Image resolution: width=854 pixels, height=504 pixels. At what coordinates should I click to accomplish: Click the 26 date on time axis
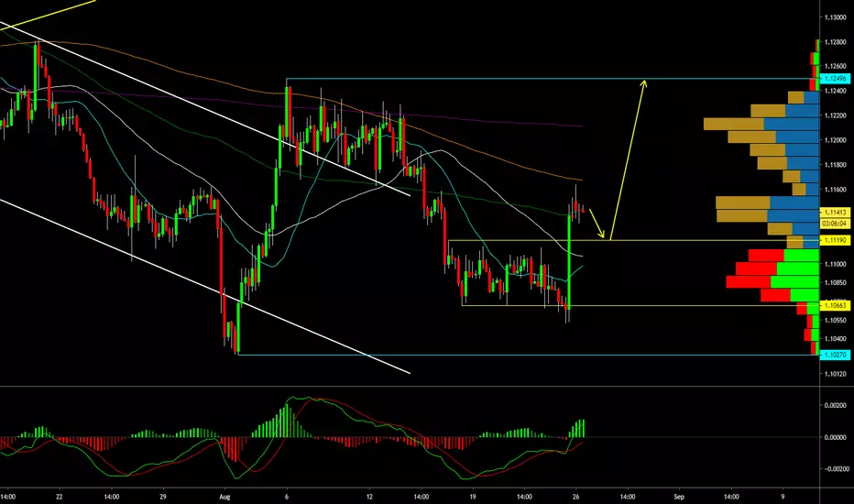[576, 497]
